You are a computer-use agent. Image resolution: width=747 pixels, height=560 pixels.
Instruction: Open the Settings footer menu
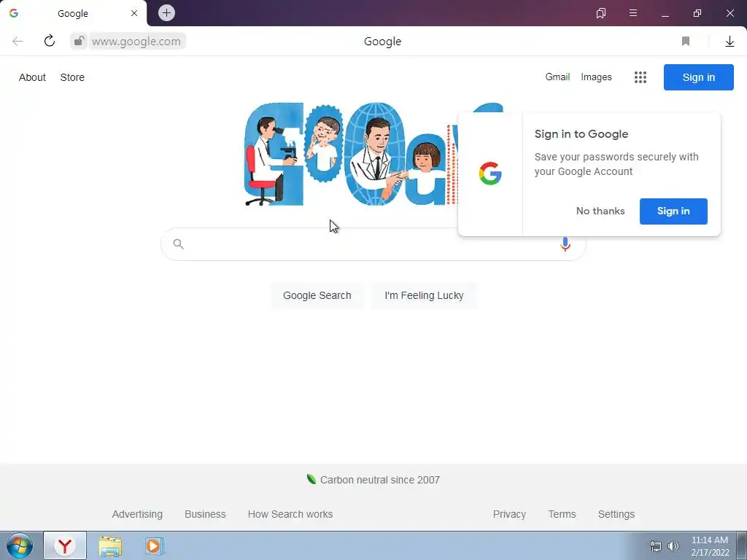tap(616, 514)
